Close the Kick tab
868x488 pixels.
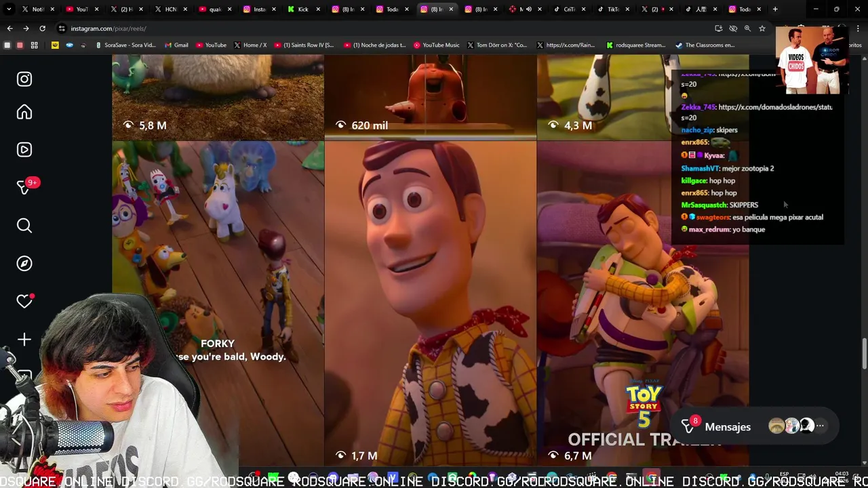pyautogui.click(x=319, y=9)
